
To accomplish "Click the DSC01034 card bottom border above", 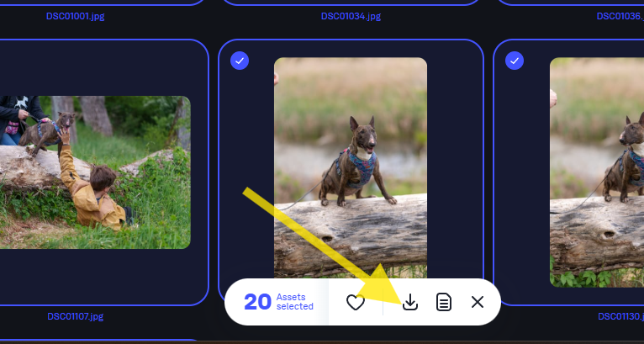I will [x=351, y=3].
